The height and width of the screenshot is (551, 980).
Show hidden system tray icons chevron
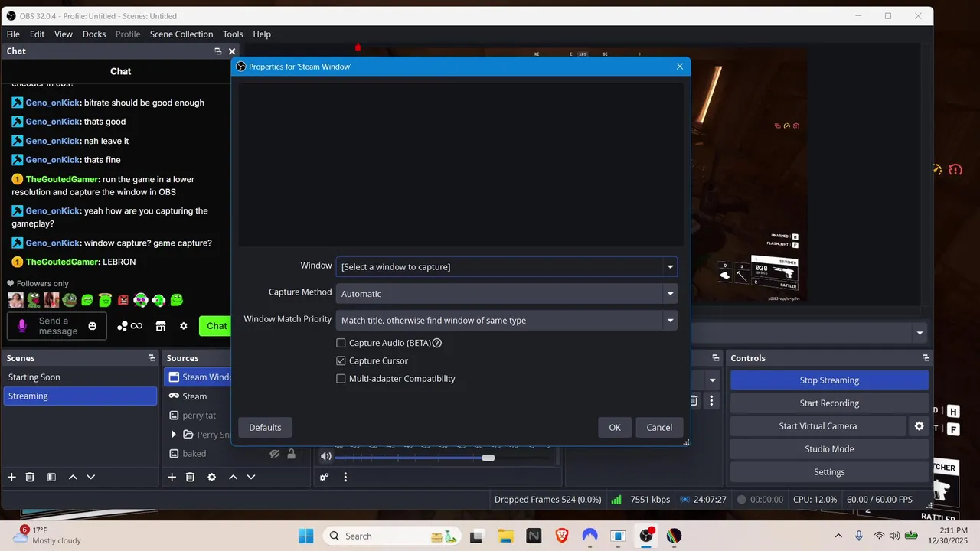[838, 536]
